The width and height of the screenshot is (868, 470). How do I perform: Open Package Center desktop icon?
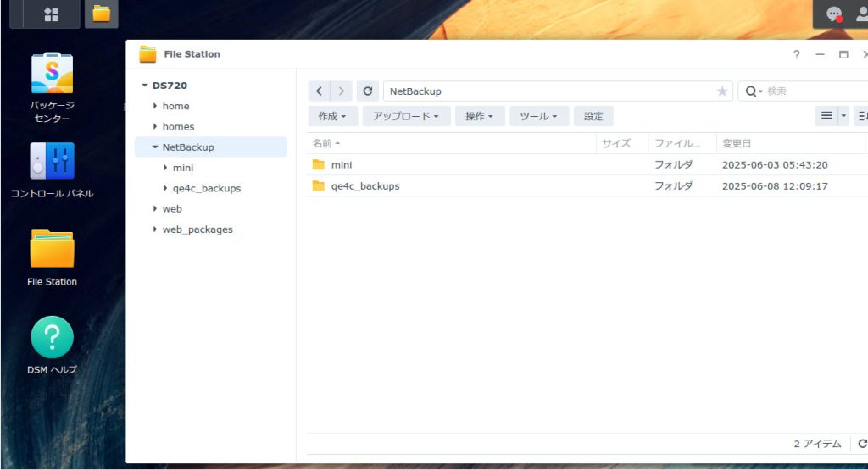pos(52,73)
